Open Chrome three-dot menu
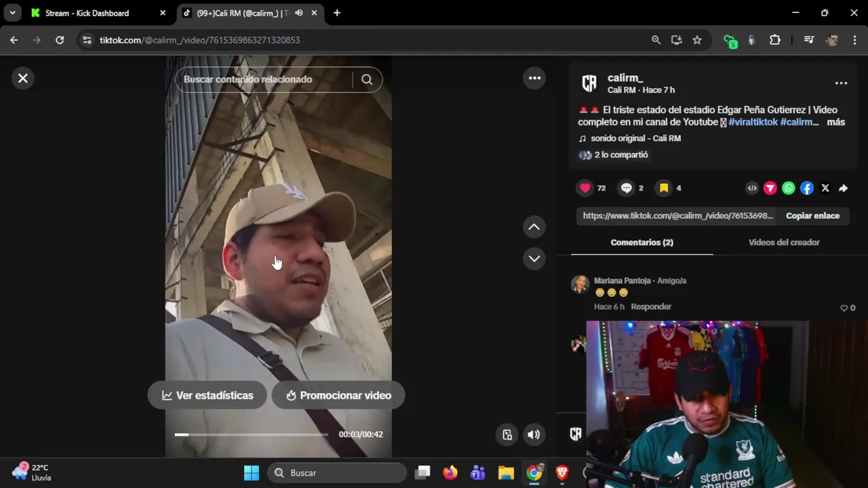The height and width of the screenshot is (488, 868). 854,40
